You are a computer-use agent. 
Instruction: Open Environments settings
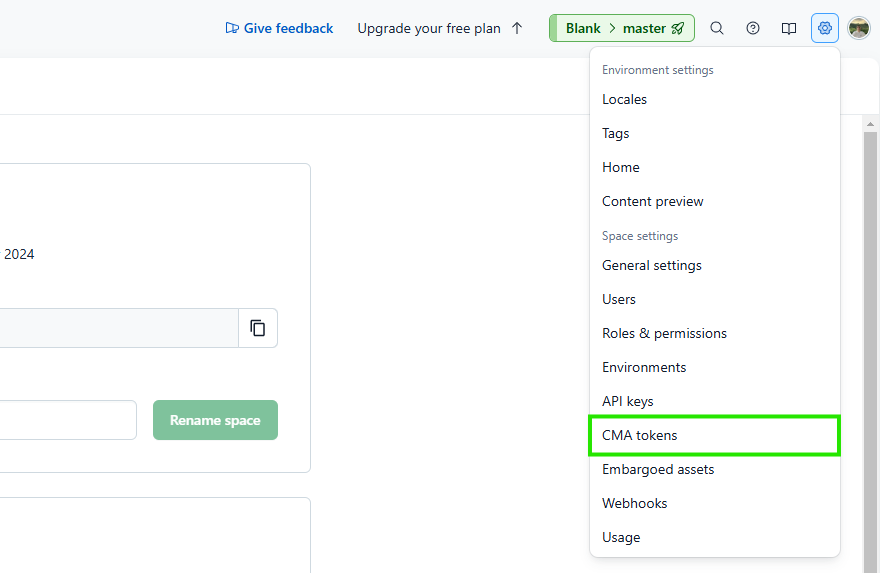pos(714,367)
